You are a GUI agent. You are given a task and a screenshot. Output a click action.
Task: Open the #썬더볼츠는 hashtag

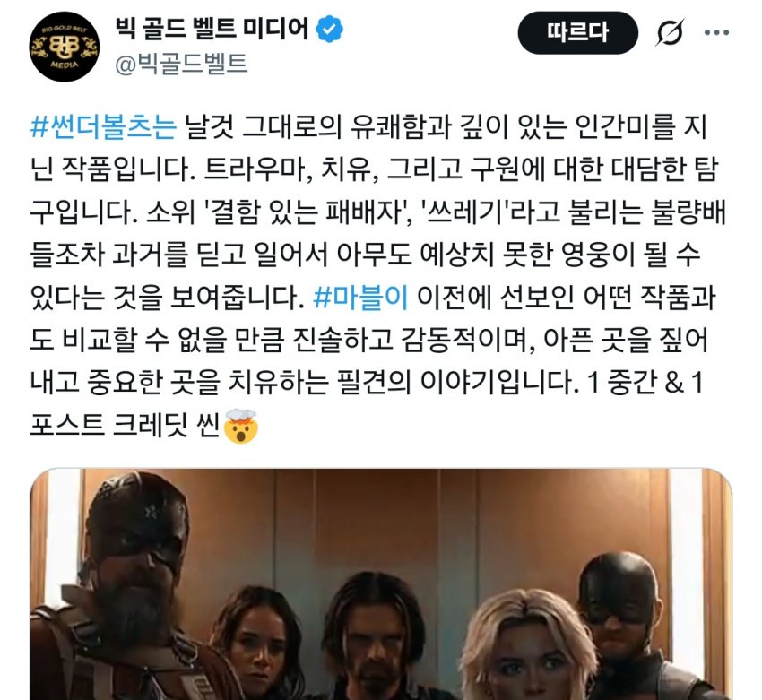point(103,126)
